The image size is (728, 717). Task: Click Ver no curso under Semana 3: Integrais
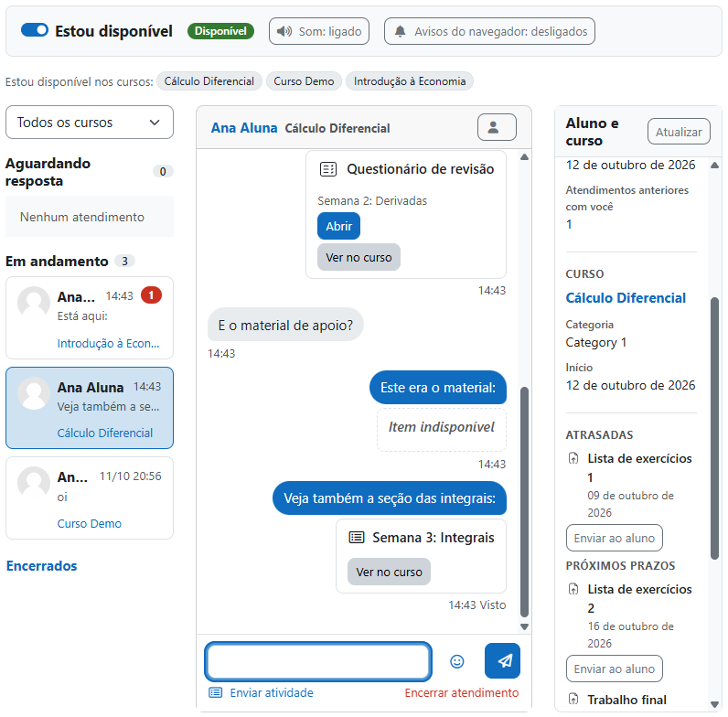389,572
